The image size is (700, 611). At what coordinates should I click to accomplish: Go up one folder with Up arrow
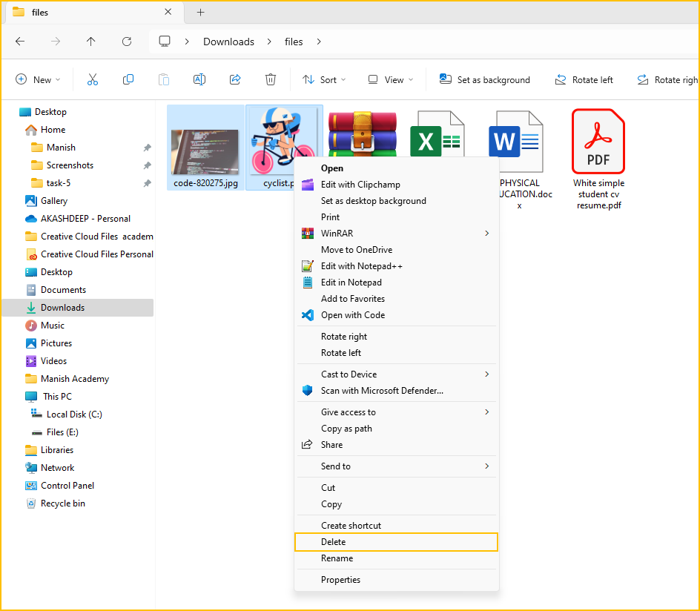coord(91,42)
